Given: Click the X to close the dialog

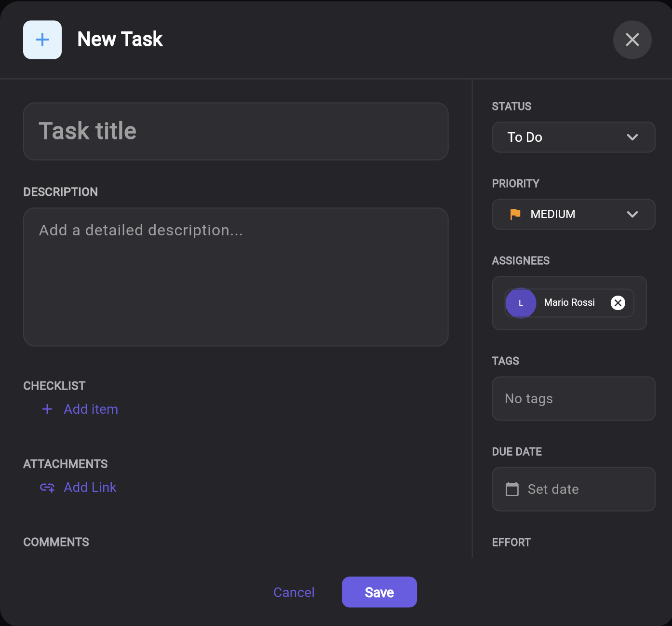Looking at the screenshot, I should (x=632, y=40).
